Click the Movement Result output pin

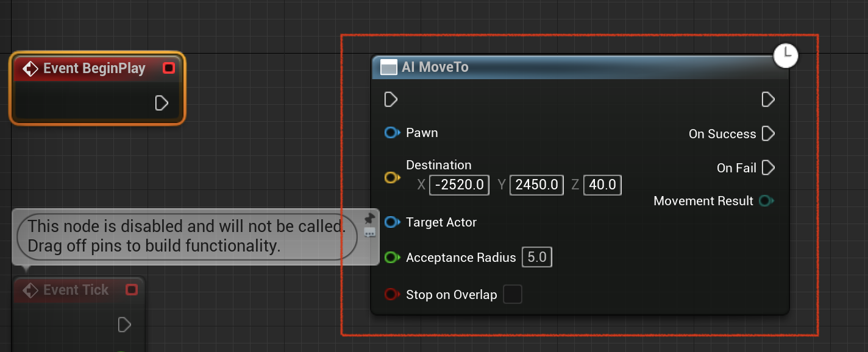[x=766, y=201]
